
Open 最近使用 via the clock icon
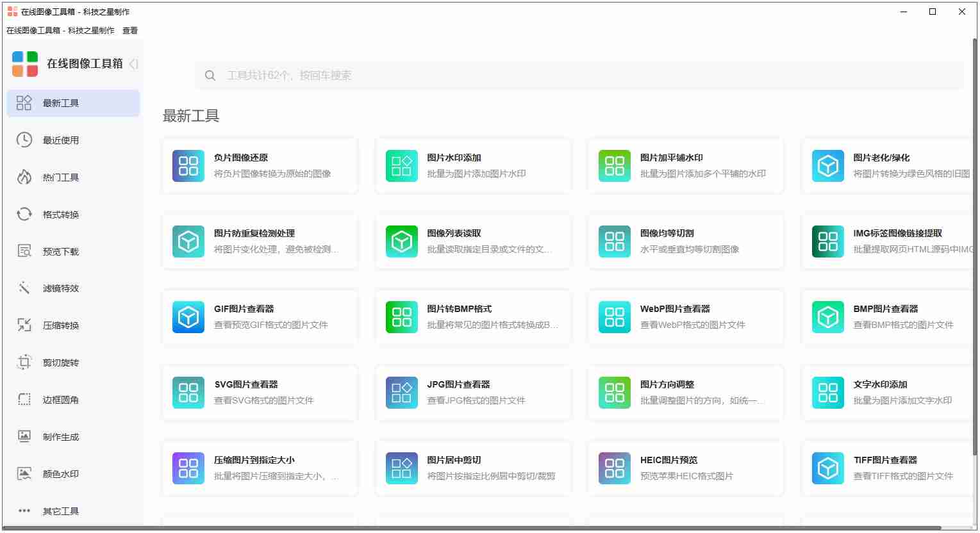pos(24,140)
